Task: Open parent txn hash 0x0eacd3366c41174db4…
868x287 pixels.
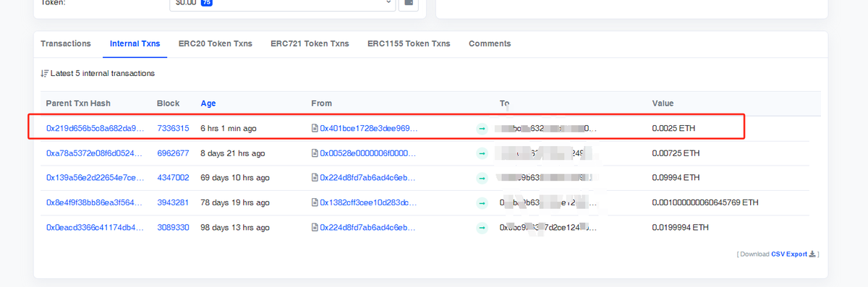Action: (95, 227)
